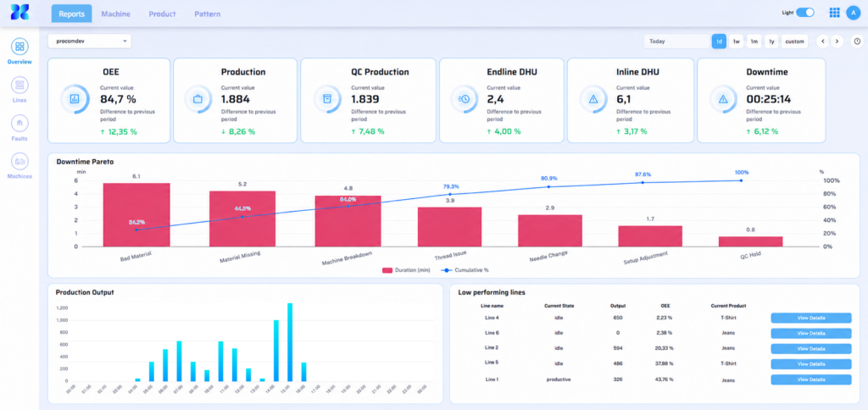
Task: Click the Downtime card warning icon
Action: 722,100
